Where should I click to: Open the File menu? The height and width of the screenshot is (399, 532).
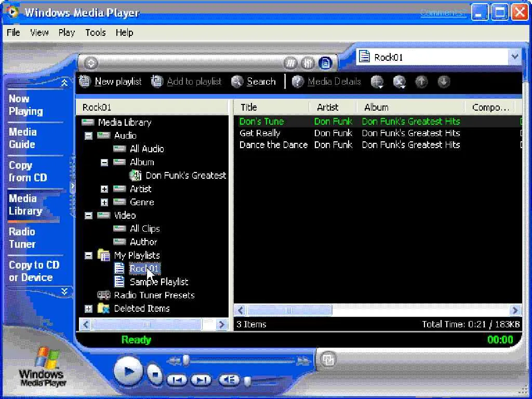coord(13,33)
